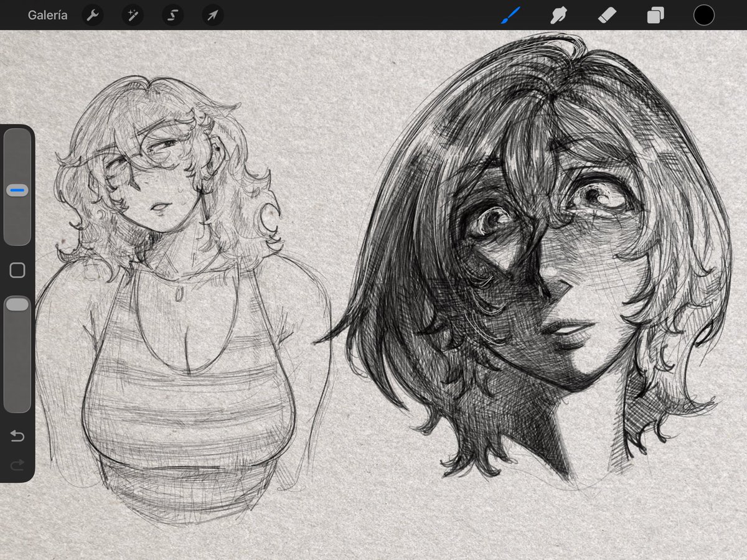The image size is (747, 560).
Task: Open the Actions wrench menu
Action: pyautogui.click(x=93, y=15)
